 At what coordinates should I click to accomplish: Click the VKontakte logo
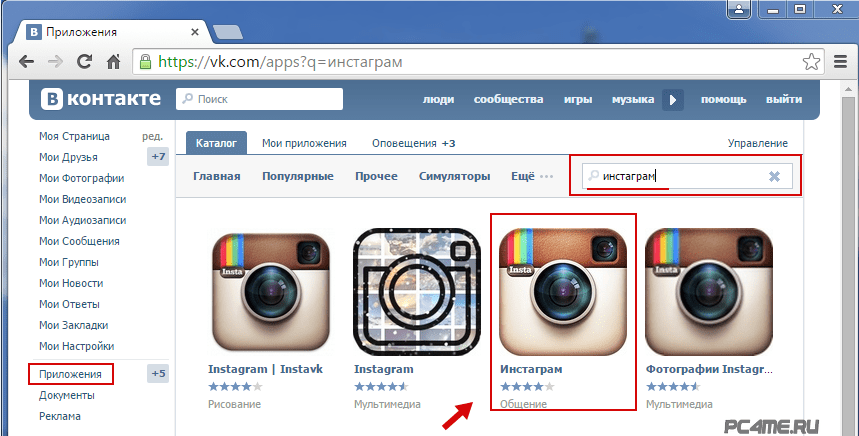pos(101,99)
